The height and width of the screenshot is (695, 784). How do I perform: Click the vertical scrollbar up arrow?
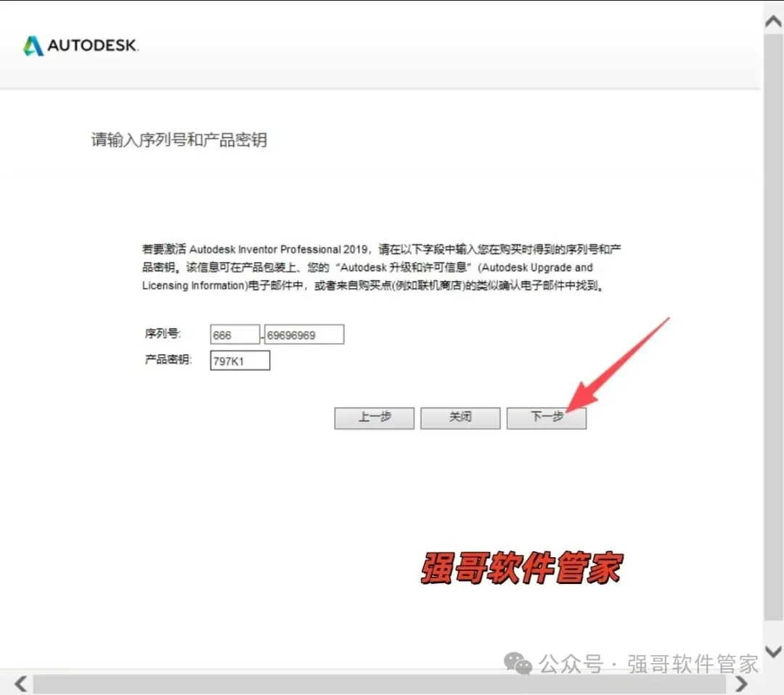774,21
